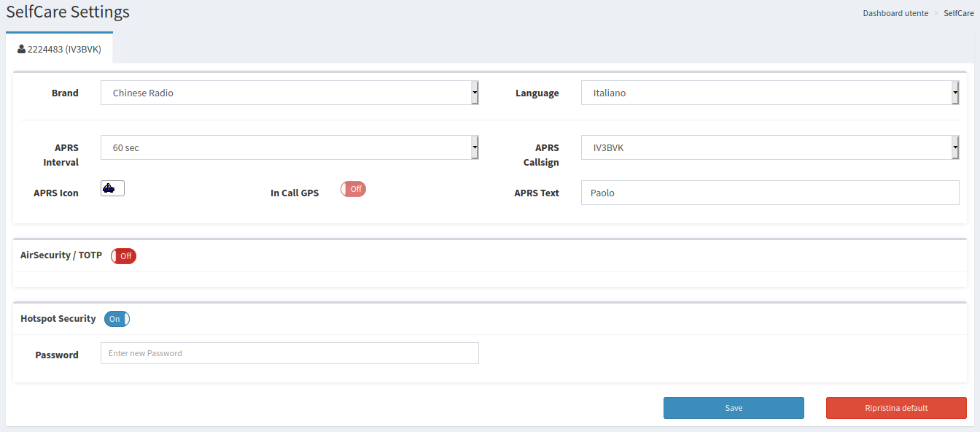
Task: Expand the APRS Callsign dropdown IV3BVK
Action: 770,147
